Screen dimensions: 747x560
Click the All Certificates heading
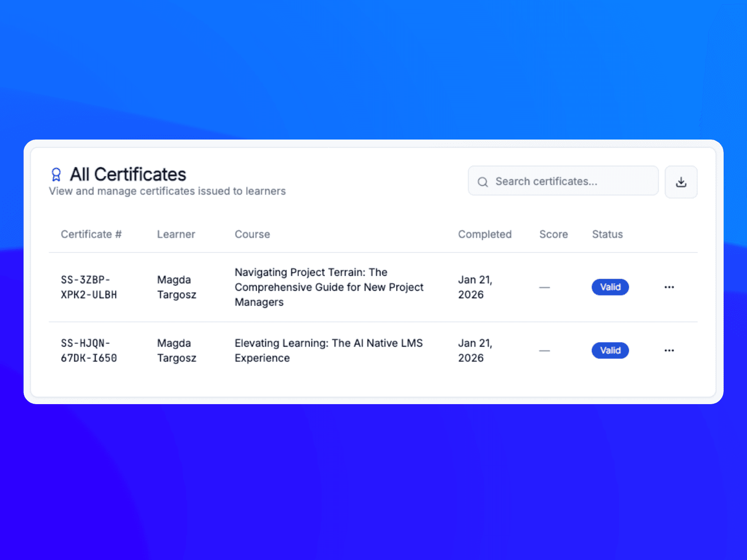pos(128,175)
